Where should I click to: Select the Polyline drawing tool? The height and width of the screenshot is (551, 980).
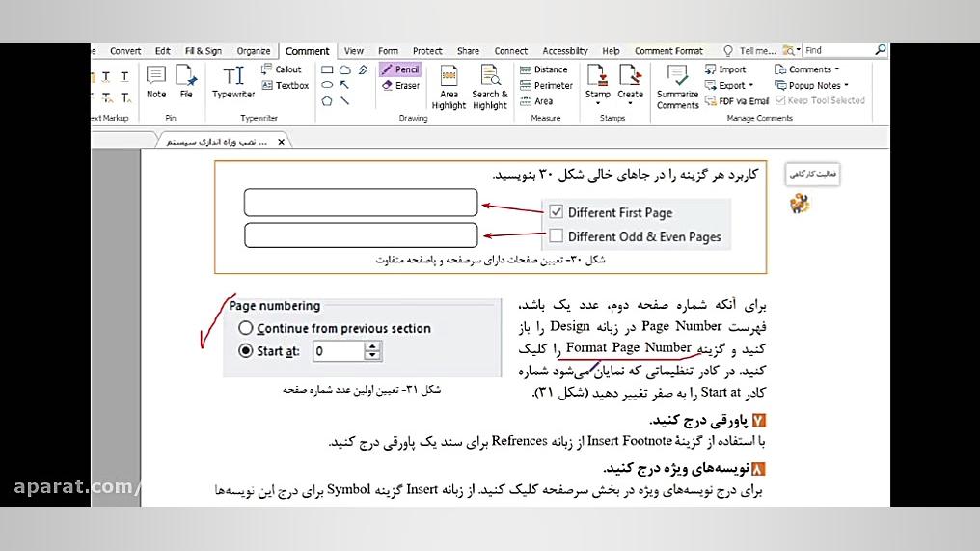pos(363,70)
